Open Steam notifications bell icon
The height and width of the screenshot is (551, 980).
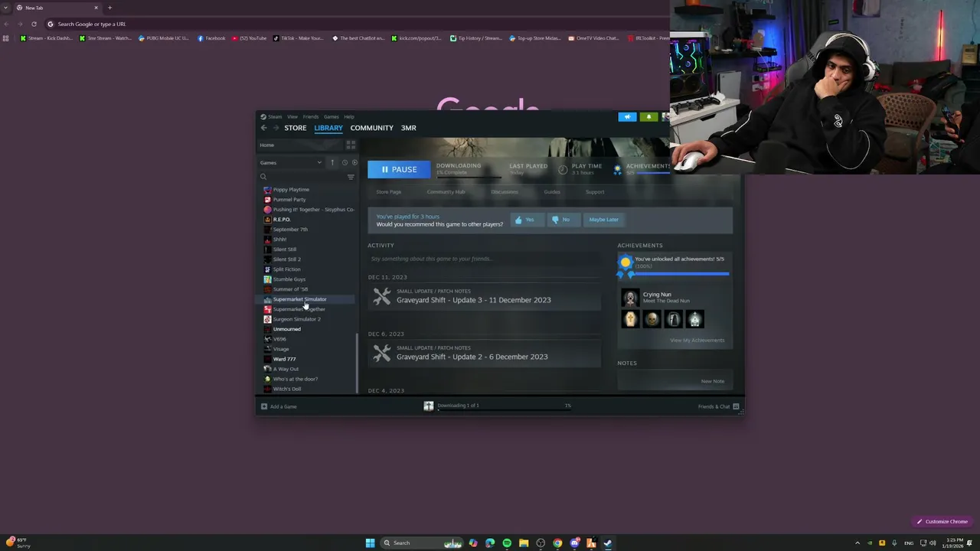648,117
